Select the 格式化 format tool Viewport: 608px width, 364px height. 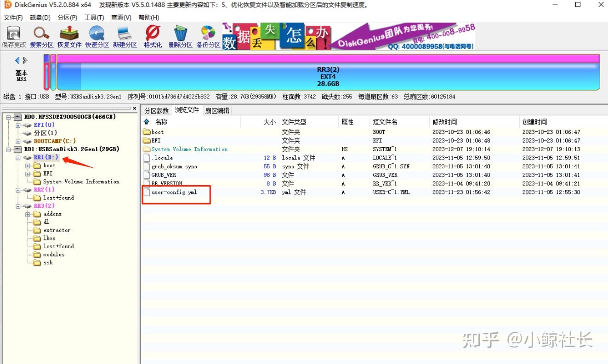coord(152,36)
